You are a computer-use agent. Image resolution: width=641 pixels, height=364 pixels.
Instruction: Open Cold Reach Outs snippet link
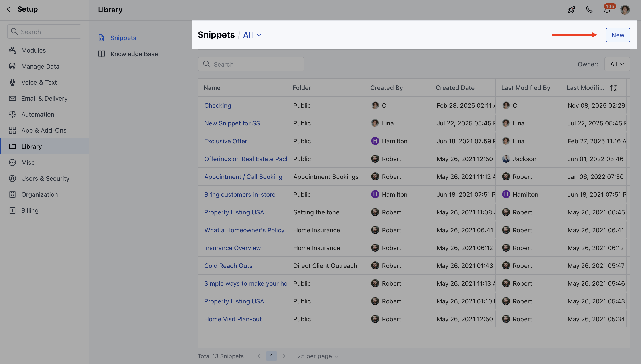coord(228,265)
